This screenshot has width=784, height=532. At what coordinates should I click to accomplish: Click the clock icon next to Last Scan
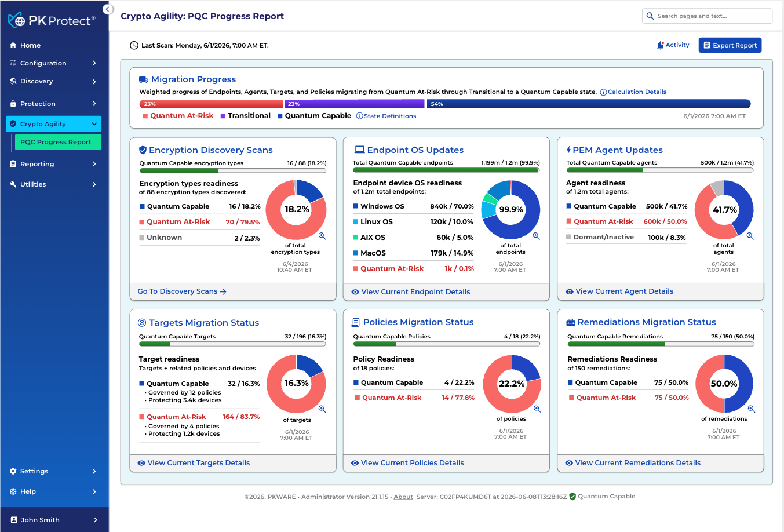point(134,45)
